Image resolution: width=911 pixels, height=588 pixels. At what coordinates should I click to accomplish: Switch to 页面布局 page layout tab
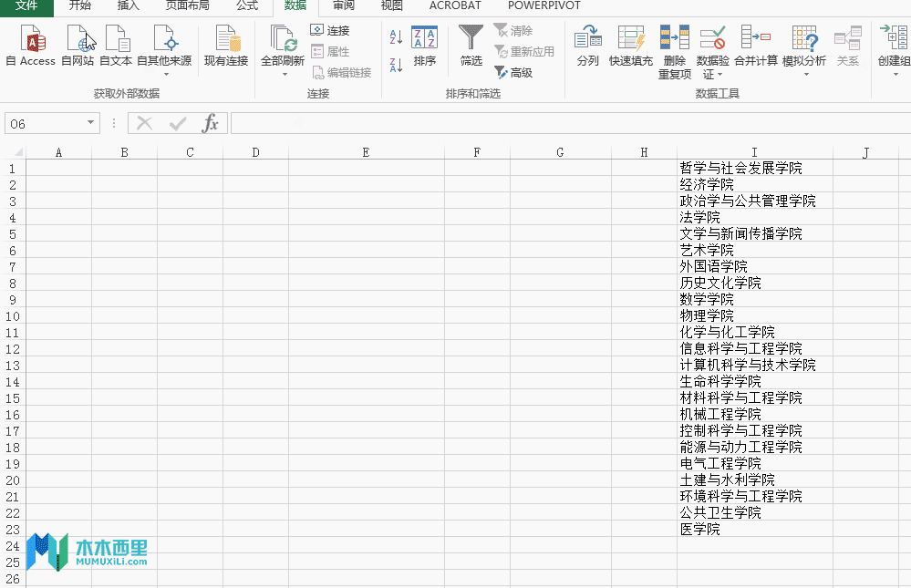tap(188, 5)
